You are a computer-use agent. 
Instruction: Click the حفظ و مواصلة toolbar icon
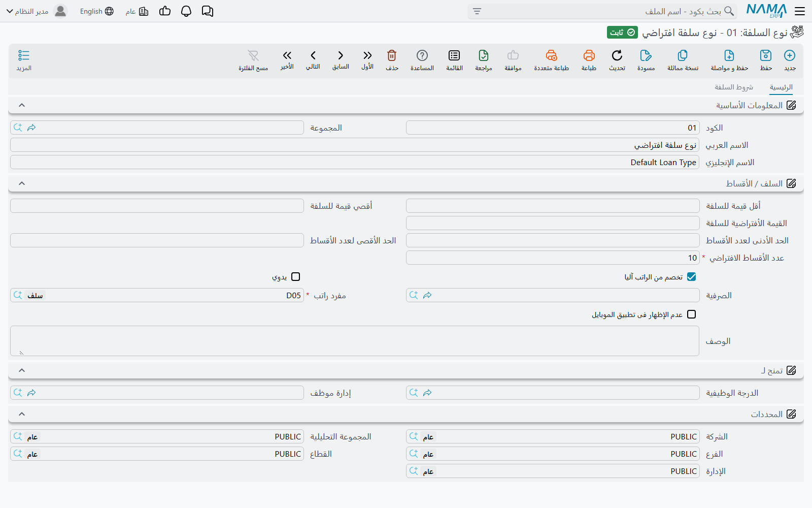tap(729, 55)
